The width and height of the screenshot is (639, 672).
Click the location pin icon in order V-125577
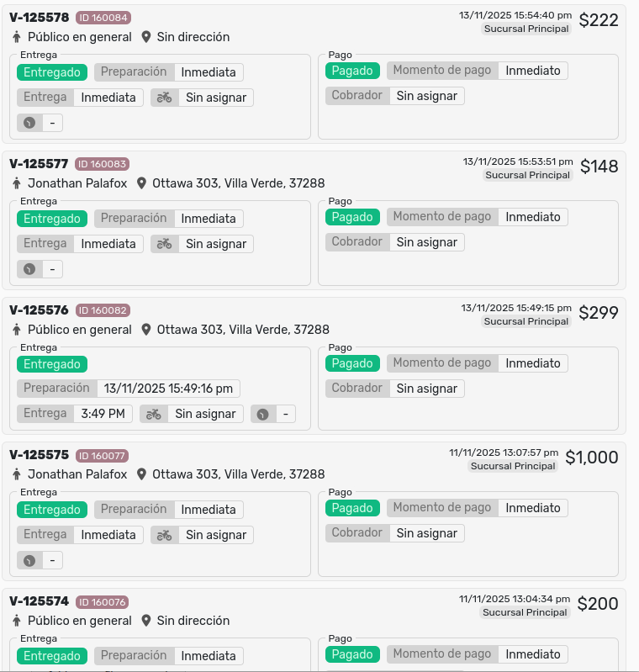141,183
